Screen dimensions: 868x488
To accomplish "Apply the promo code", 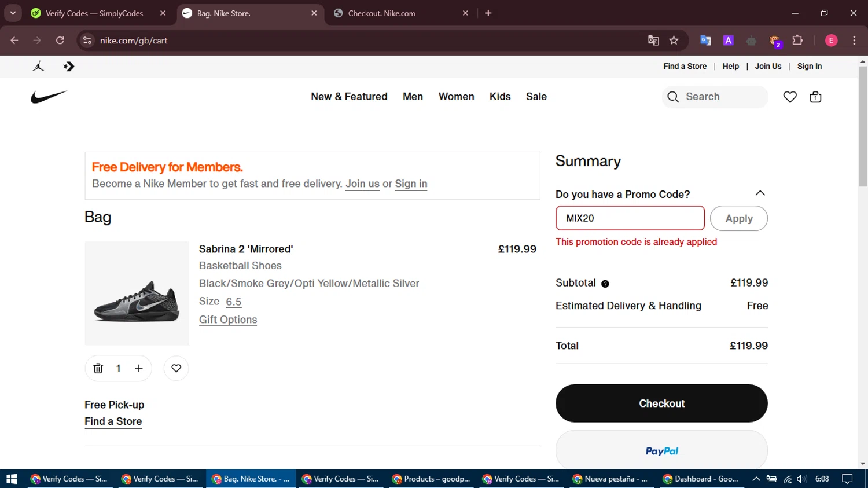I will (738, 218).
